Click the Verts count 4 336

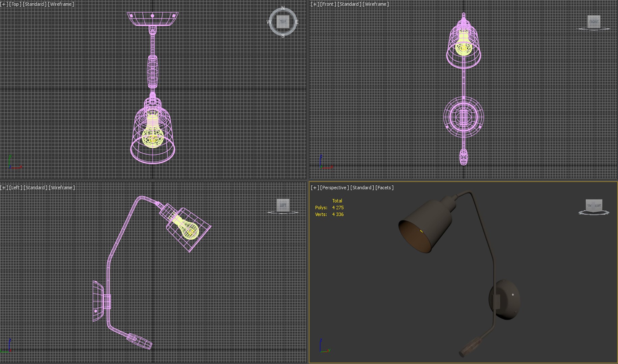pyautogui.click(x=338, y=214)
